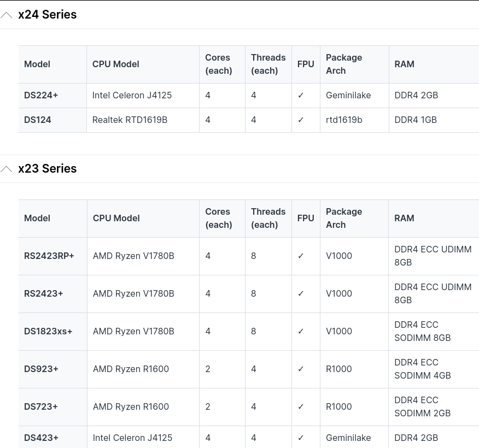Viewport: 479px width, 448px height.
Task: Click the FPU checkmark in DS723+ row
Action: pyautogui.click(x=301, y=407)
